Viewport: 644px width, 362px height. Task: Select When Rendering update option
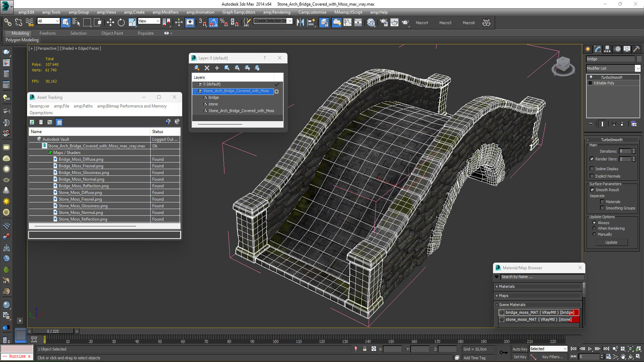tap(594, 228)
